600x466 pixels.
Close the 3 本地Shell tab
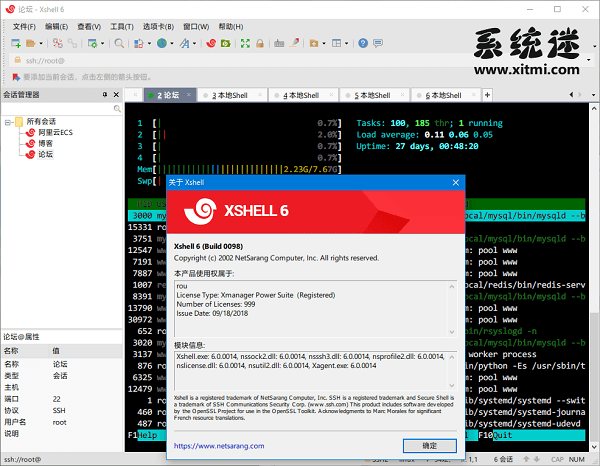[x=260, y=95]
